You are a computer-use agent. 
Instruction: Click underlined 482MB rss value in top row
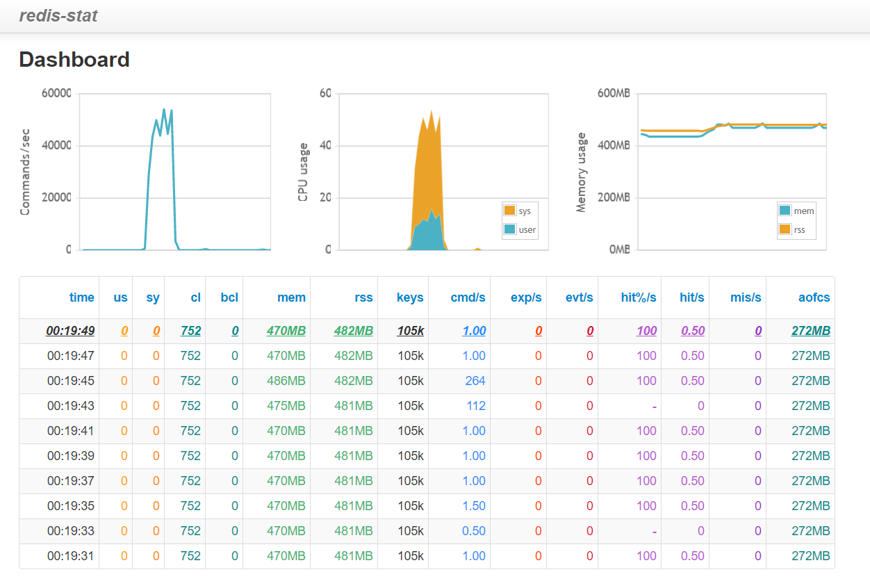click(354, 331)
